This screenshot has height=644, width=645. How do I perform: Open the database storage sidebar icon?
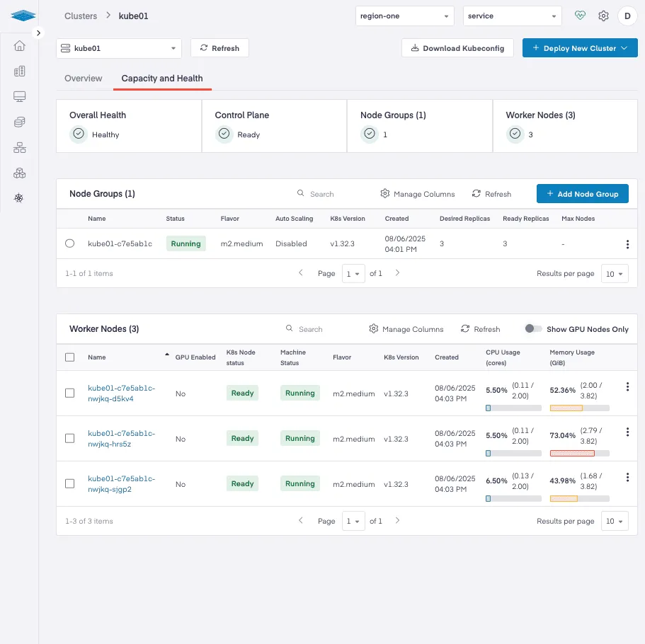19,122
